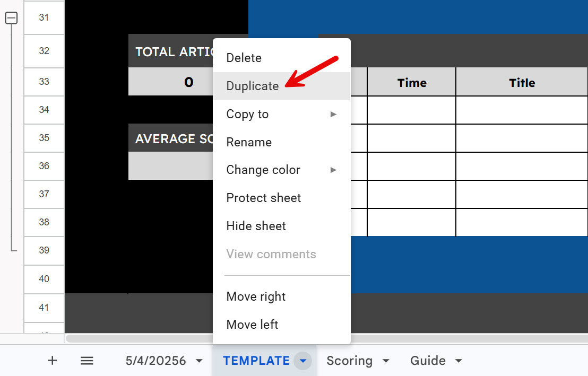Image resolution: width=588 pixels, height=376 pixels.
Task: Select the TEMPLATE sheet tab
Action: pyautogui.click(x=256, y=361)
